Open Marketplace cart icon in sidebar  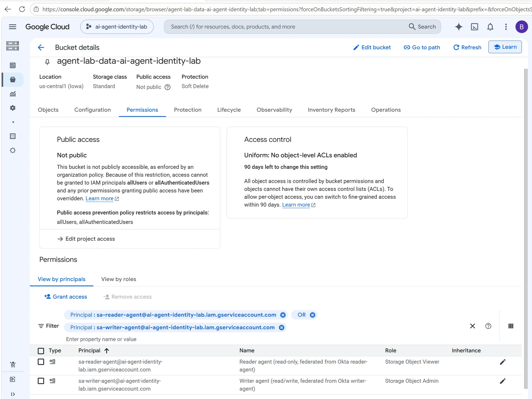pos(13,365)
